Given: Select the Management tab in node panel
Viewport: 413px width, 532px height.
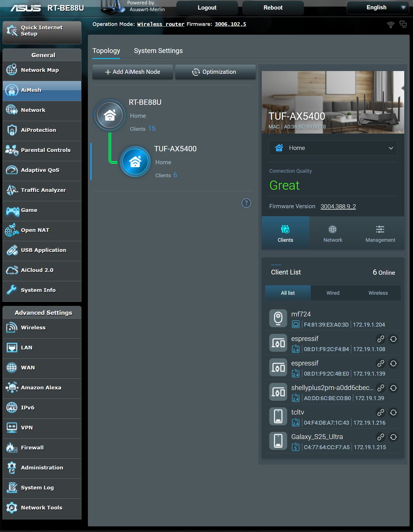Looking at the screenshot, I should tap(380, 233).
